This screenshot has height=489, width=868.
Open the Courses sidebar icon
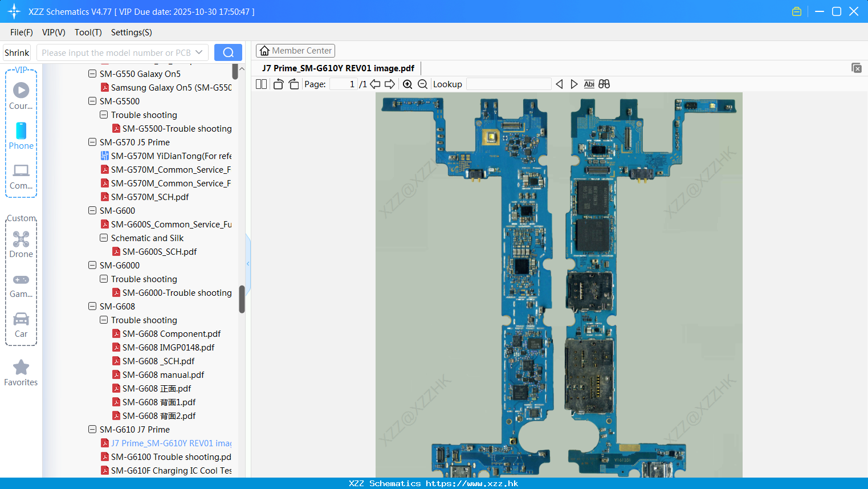pyautogui.click(x=21, y=96)
